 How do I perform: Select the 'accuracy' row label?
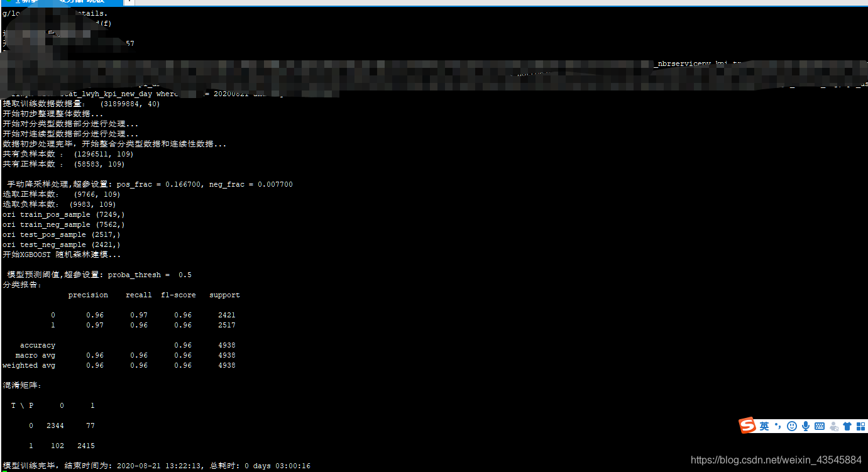click(x=38, y=345)
